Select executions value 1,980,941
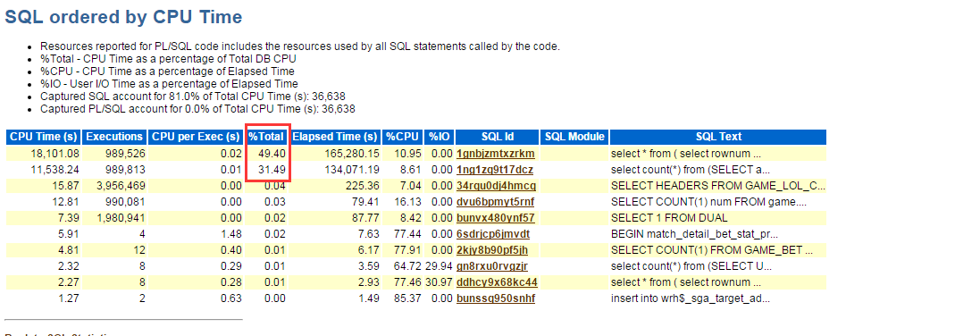This screenshot has width=980, height=336. pos(121,218)
